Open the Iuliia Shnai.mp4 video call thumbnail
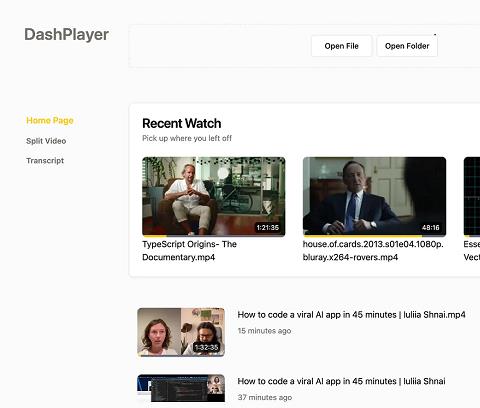480x408 pixels. 181,332
